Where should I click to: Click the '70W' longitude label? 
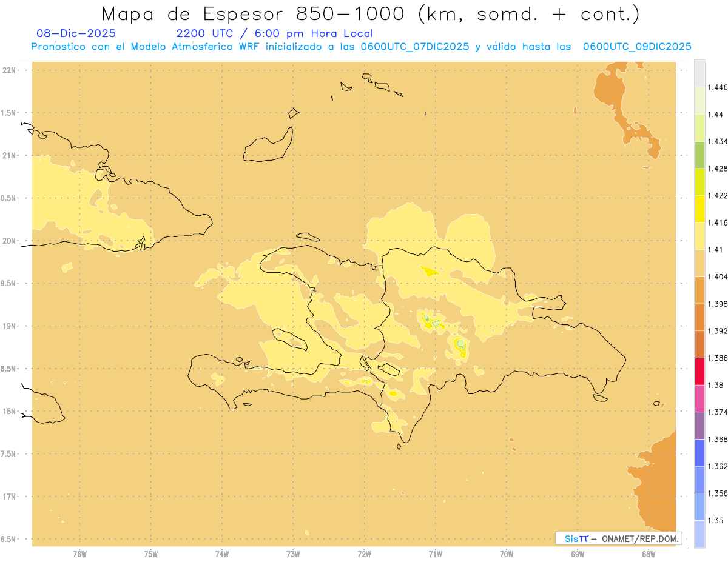point(507,554)
